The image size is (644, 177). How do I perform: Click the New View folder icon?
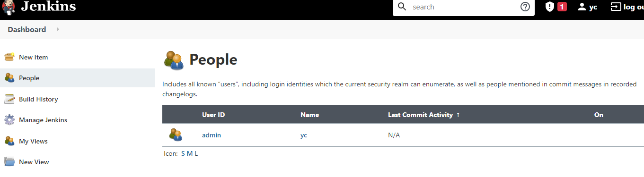coord(9,162)
